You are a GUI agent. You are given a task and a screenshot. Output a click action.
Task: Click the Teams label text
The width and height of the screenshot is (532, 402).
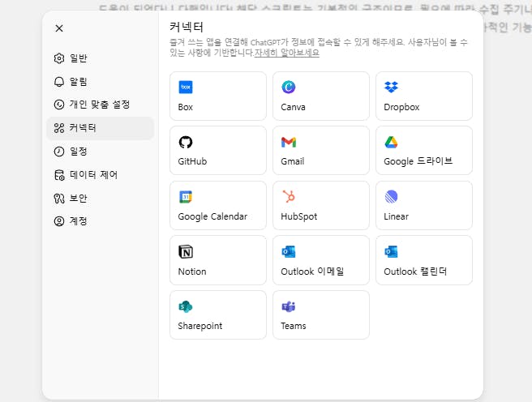294,326
